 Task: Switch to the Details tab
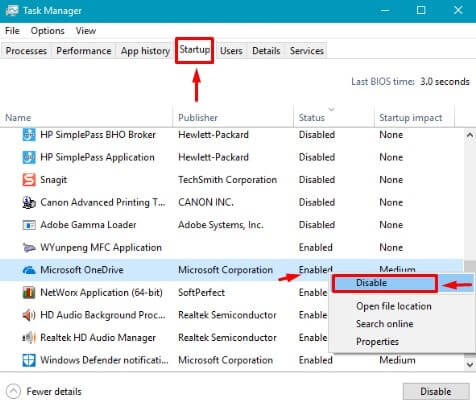coord(266,51)
